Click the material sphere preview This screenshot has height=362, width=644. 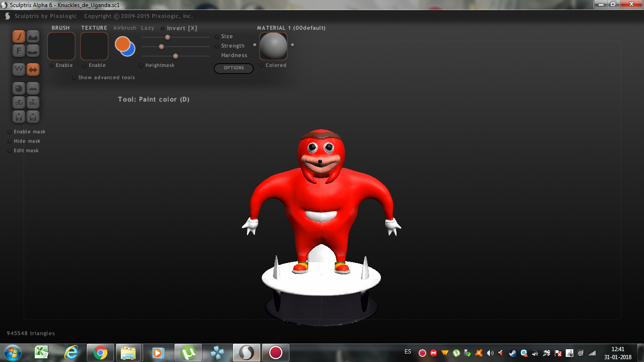pyautogui.click(x=273, y=46)
